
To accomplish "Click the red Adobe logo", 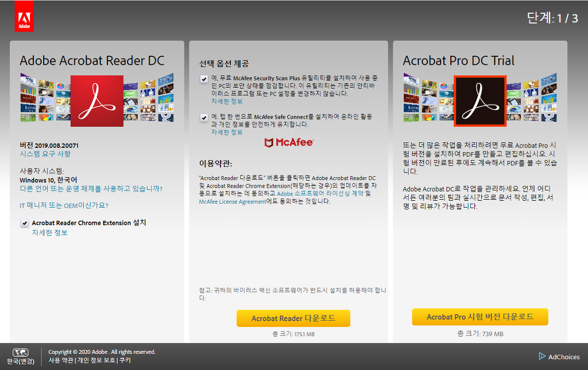I will tap(24, 17).
